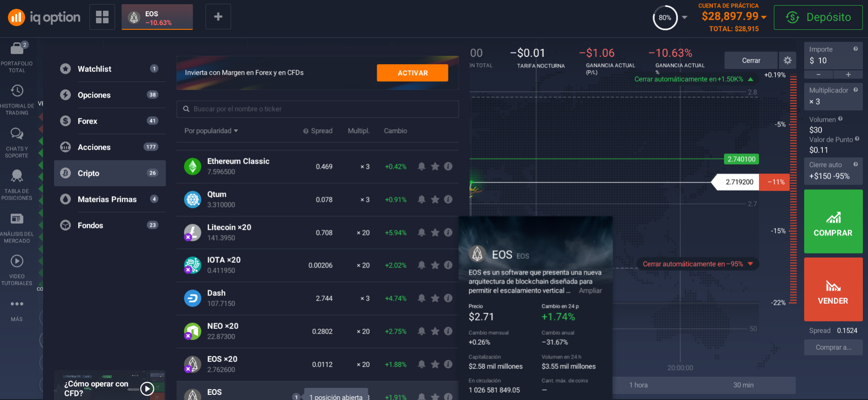868x400 pixels.
Task: Open the Dash asset row
Action: [x=318, y=298]
